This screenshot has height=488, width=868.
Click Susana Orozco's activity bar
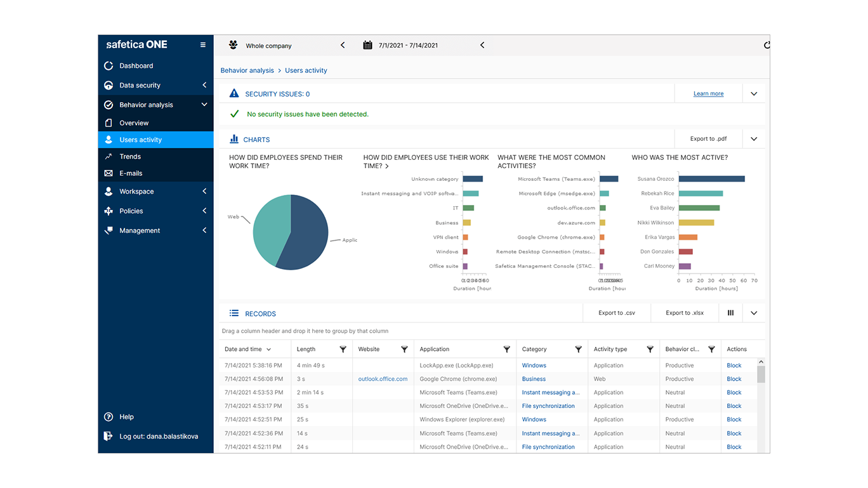[x=711, y=179]
